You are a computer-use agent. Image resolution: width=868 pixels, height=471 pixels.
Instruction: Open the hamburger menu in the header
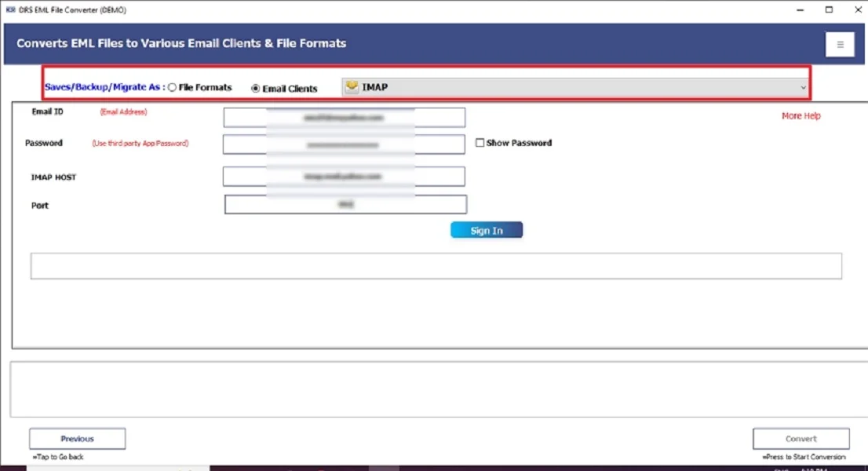tap(840, 44)
